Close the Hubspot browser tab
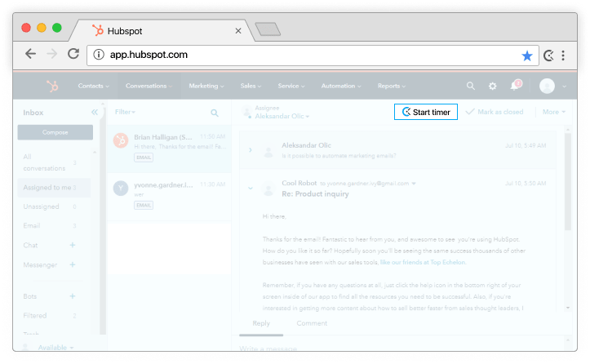The width and height of the screenshot is (590, 364). [238, 31]
